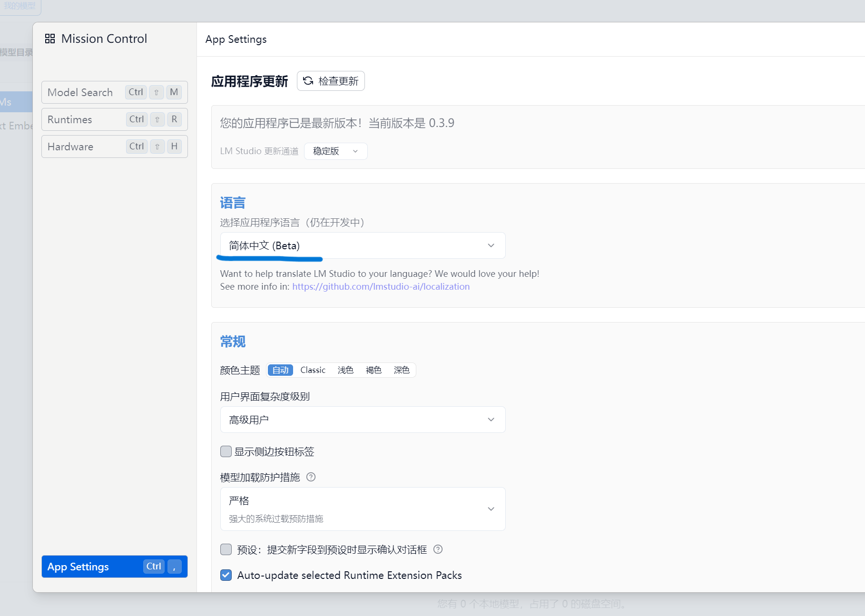Click chevron of 高级用户 complexity dropdown
This screenshot has width=865, height=616.
(x=491, y=420)
